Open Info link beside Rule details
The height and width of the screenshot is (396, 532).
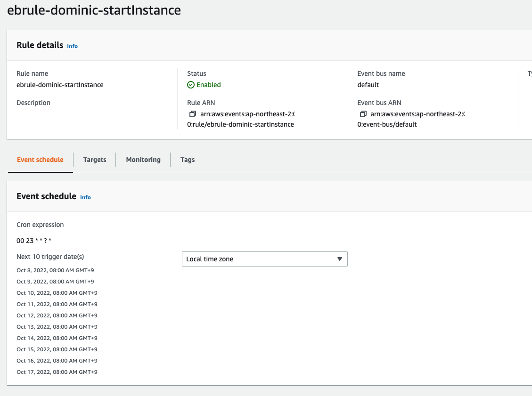(x=72, y=46)
